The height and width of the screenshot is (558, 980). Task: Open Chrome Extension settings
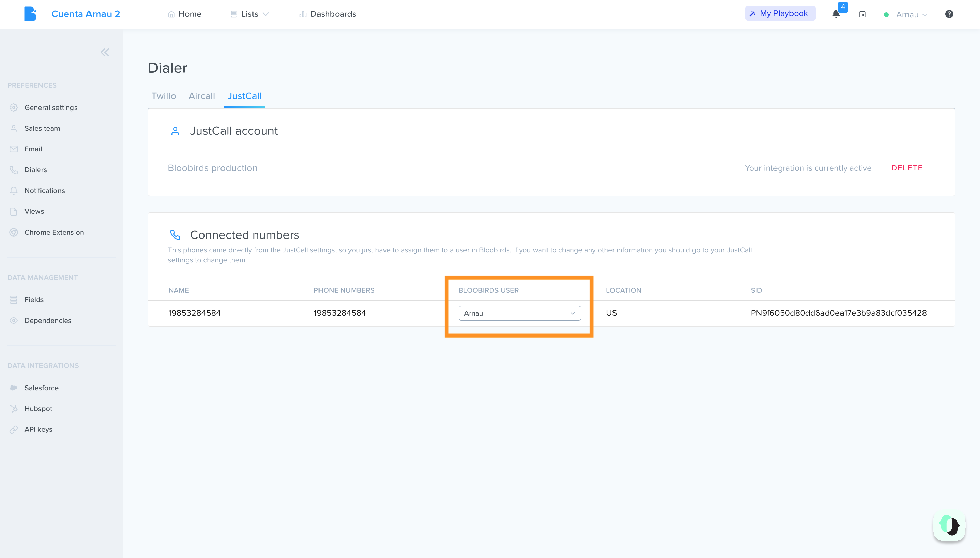point(54,232)
